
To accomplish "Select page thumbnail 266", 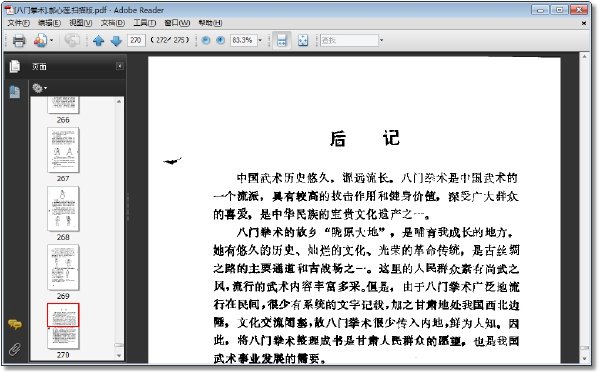I will [x=63, y=105].
